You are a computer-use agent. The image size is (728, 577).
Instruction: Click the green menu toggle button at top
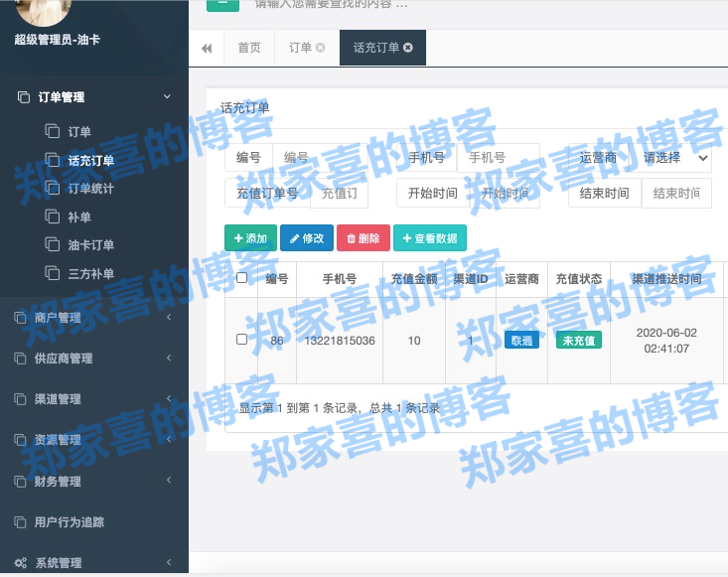click(x=222, y=4)
